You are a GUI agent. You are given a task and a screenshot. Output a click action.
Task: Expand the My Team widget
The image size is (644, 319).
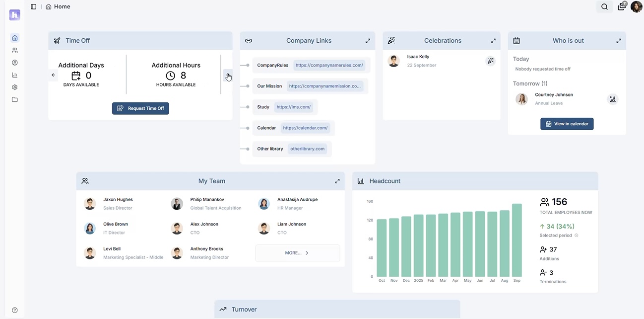pos(337,181)
